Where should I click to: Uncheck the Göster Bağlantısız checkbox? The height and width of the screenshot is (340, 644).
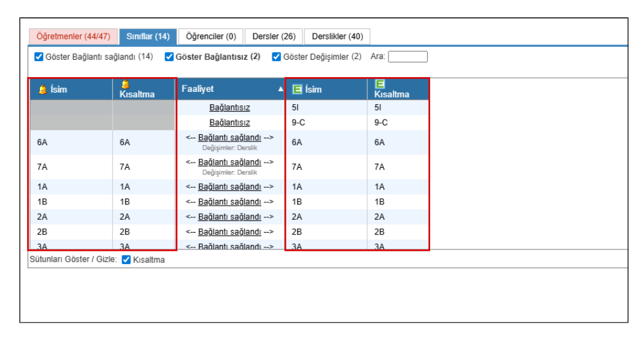pos(170,57)
